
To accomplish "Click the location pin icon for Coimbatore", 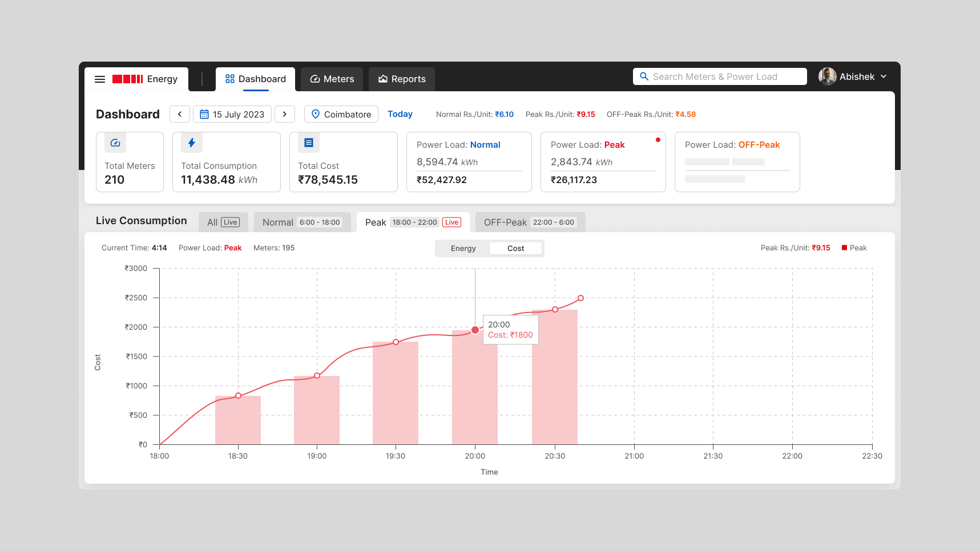I will [x=316, y=114].
